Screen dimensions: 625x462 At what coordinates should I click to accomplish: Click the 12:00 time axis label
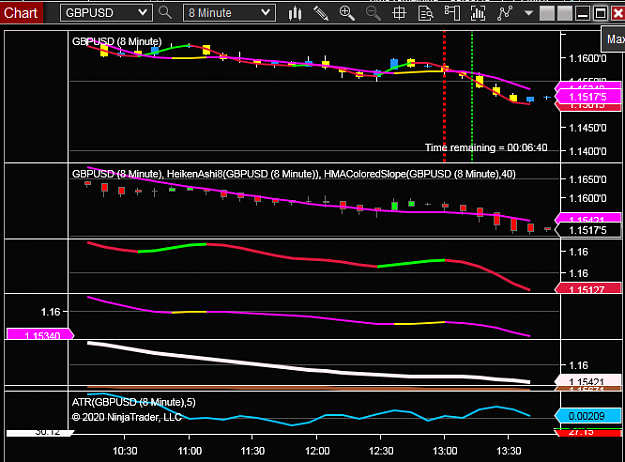[317, 451]
